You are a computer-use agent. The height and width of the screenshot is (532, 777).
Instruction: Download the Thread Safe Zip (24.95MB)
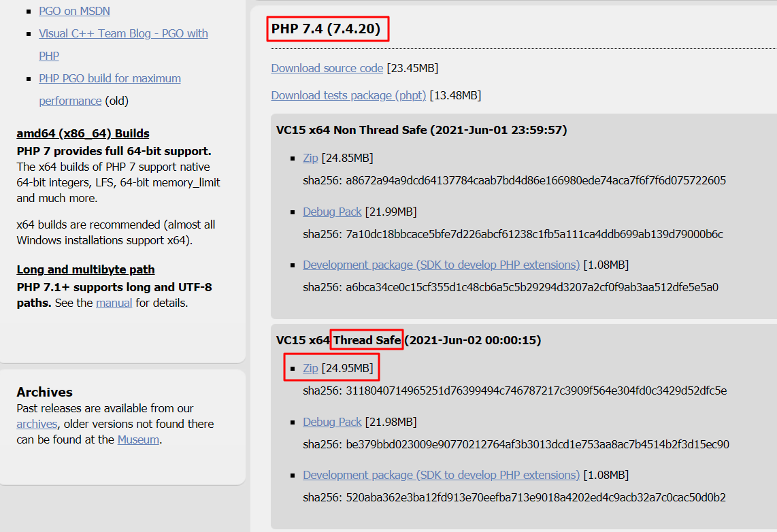[x=310, y=368]
